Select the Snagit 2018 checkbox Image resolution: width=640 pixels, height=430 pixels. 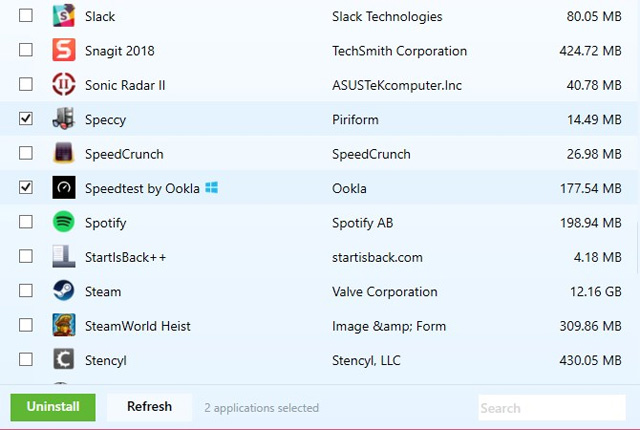[26, 50]
